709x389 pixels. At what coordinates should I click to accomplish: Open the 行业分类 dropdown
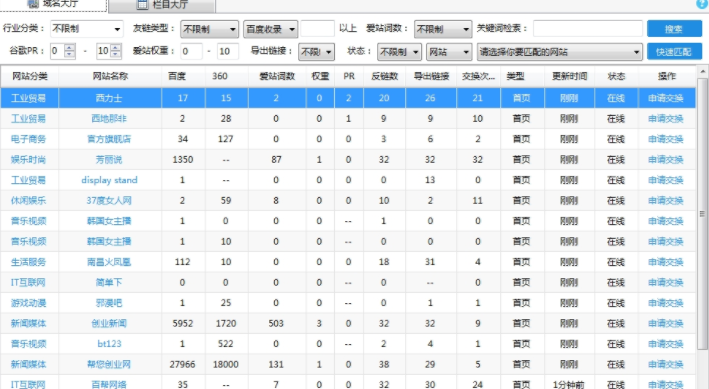coord(86,29)
